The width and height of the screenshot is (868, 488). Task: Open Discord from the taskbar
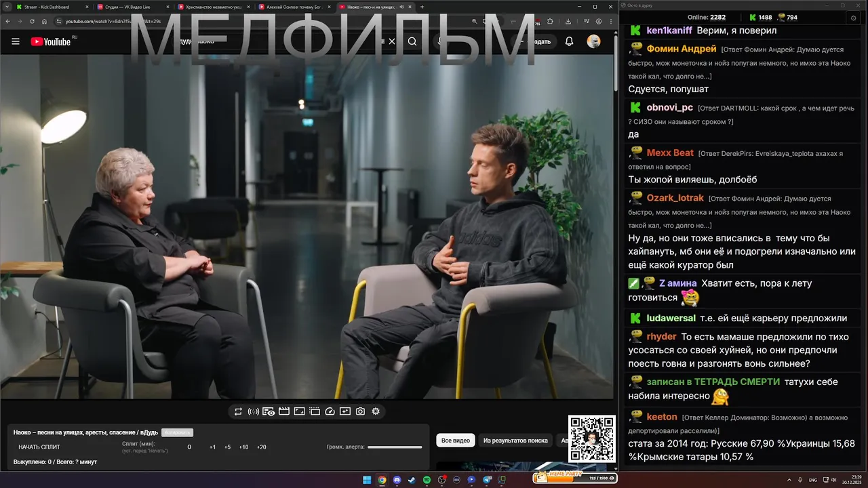(397, 480)
